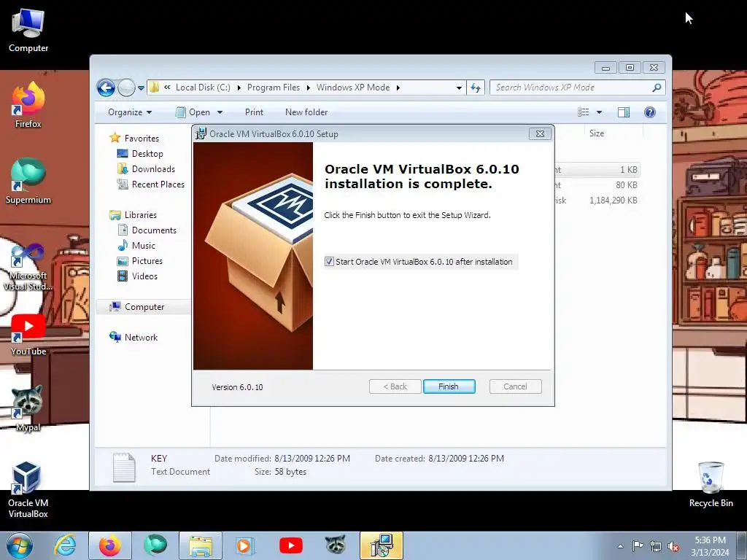Open the taskbar clock and date

(710, 546)
